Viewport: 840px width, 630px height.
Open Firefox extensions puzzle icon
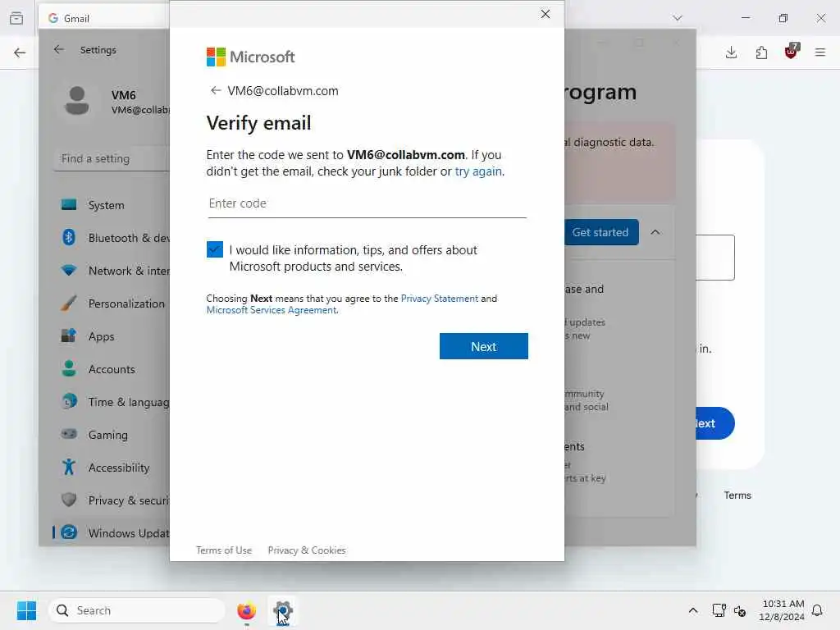[761, 52]
